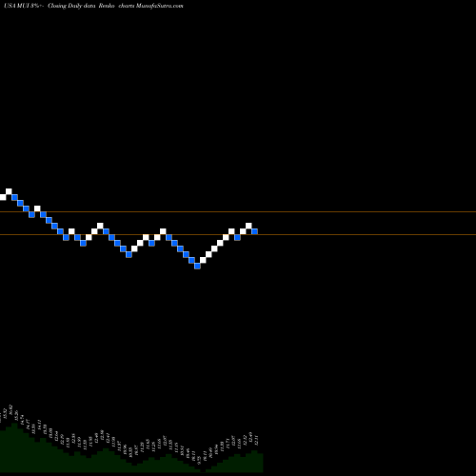Click the upper orange horizontal level line
The width and height of the screenshot is (476, 476).
[x=238, y=211]
